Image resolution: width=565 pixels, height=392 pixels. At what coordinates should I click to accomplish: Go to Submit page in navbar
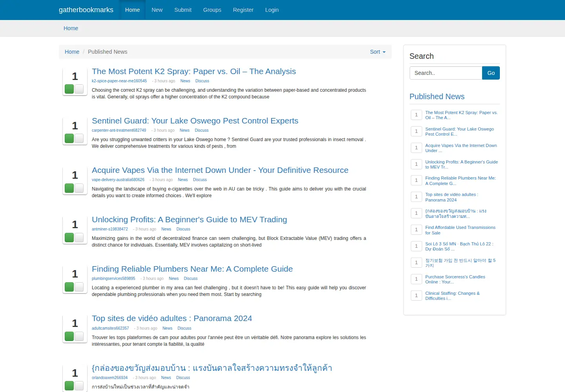click(183, 10)
